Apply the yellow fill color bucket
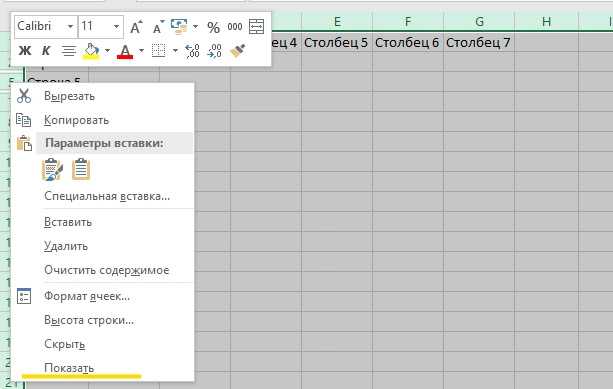Screen dimensions: 613x389 [91, 51]
